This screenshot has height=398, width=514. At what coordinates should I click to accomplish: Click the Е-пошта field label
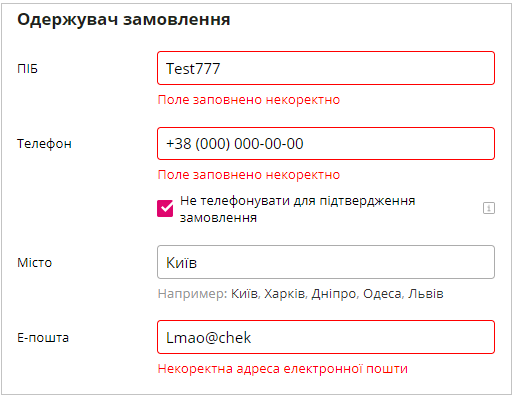coord(43,338)
